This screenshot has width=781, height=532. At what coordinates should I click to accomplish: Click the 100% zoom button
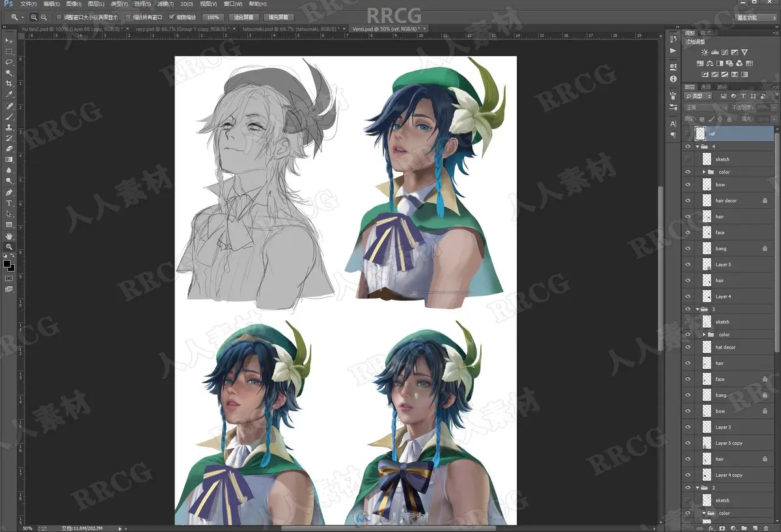pyautogui.click(x=213, y=18)
